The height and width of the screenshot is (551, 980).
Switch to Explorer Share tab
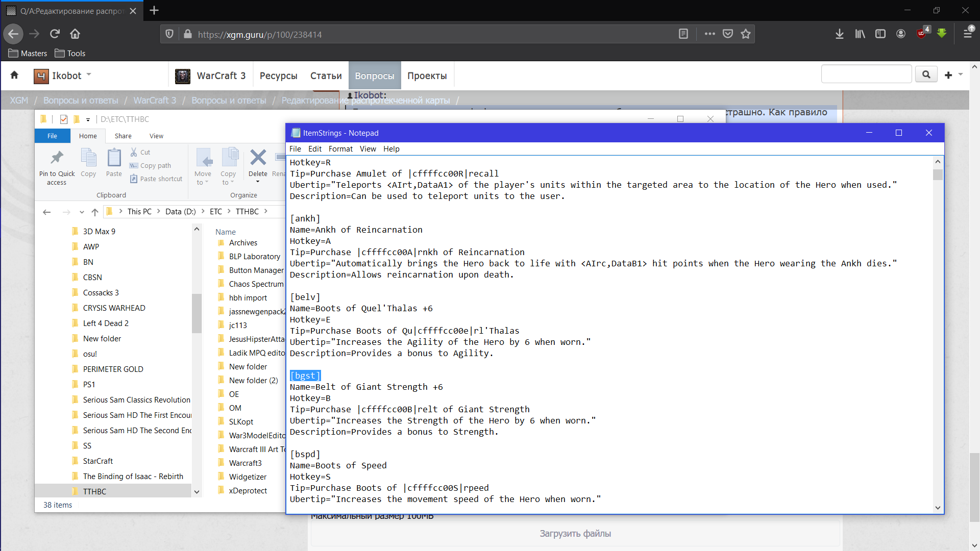point(123,136)
